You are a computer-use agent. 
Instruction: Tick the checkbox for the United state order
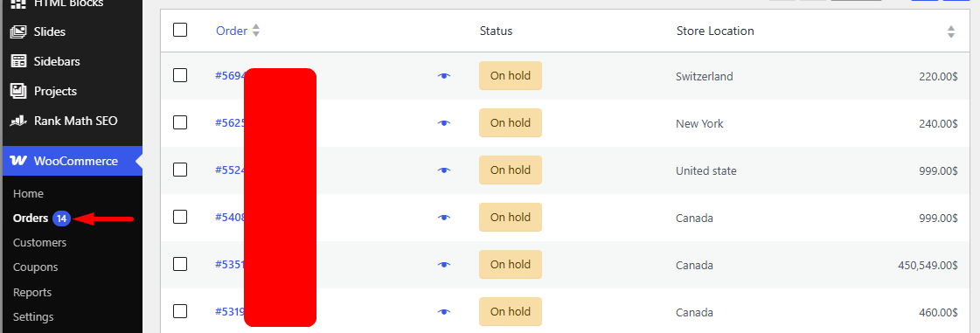coord(180,170)
